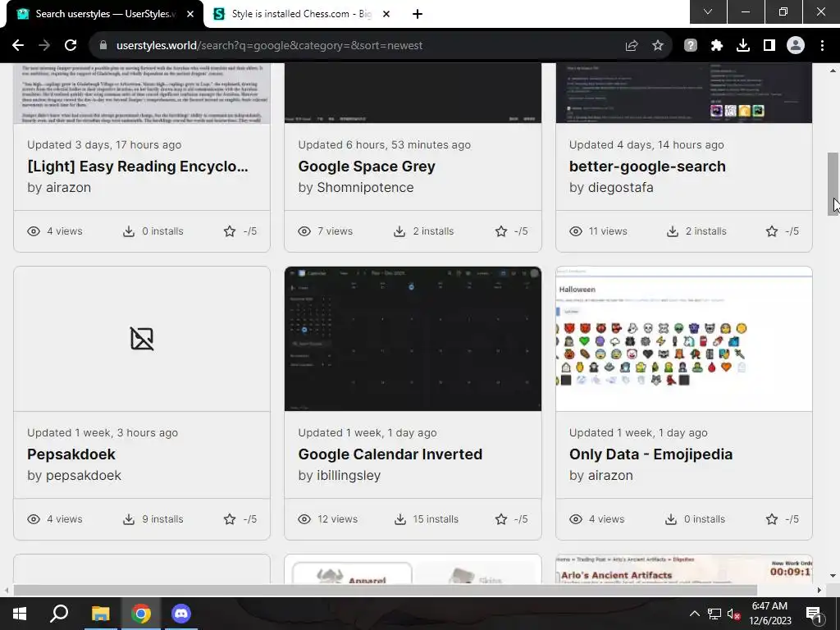Click the author name diegostafa

pyautogui.click(x=620, y=188)
